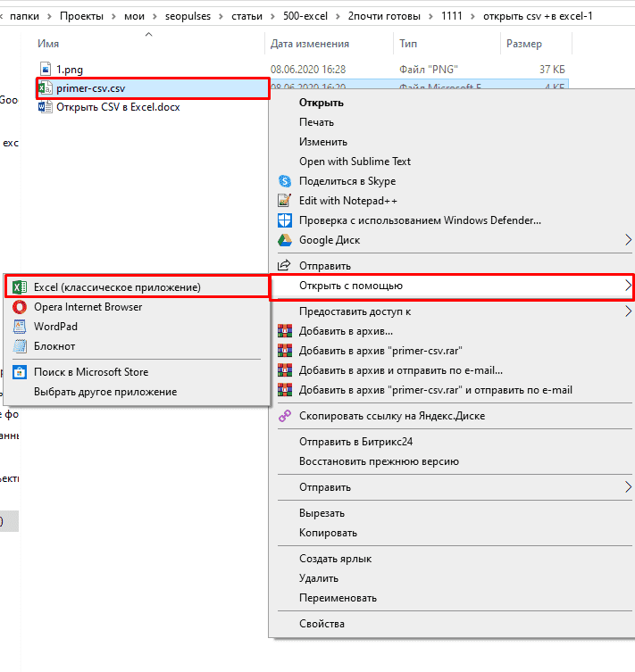Screen dimensions: 635x672
Task: Click the Microsoft Store icon
Action: point(20,372)
